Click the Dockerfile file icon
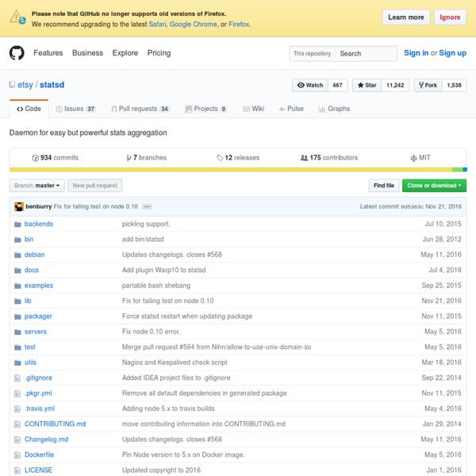The height and width of the screenshot is (476, 476). click(x=17, y=455)
